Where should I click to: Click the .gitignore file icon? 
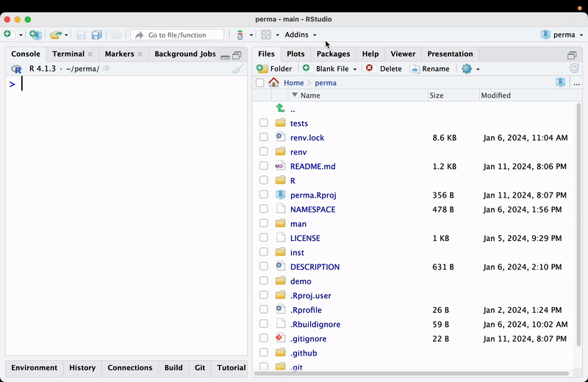[x=281, y=338]
